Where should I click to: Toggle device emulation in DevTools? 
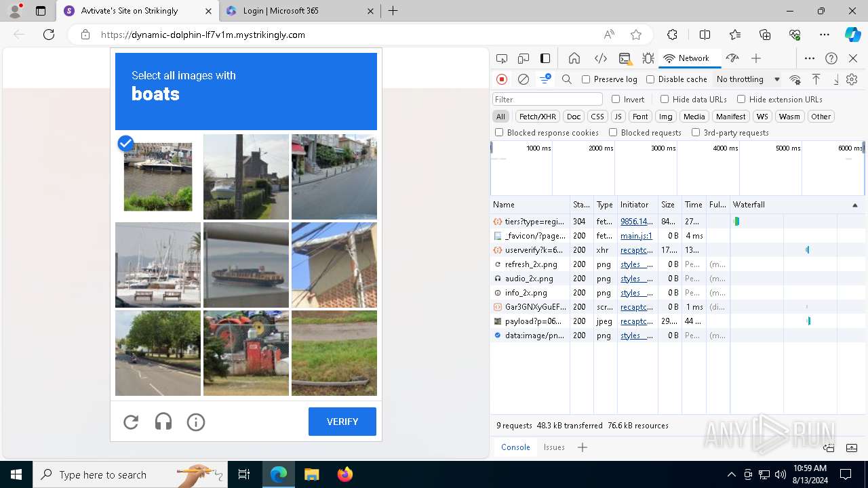pos(524,58)
